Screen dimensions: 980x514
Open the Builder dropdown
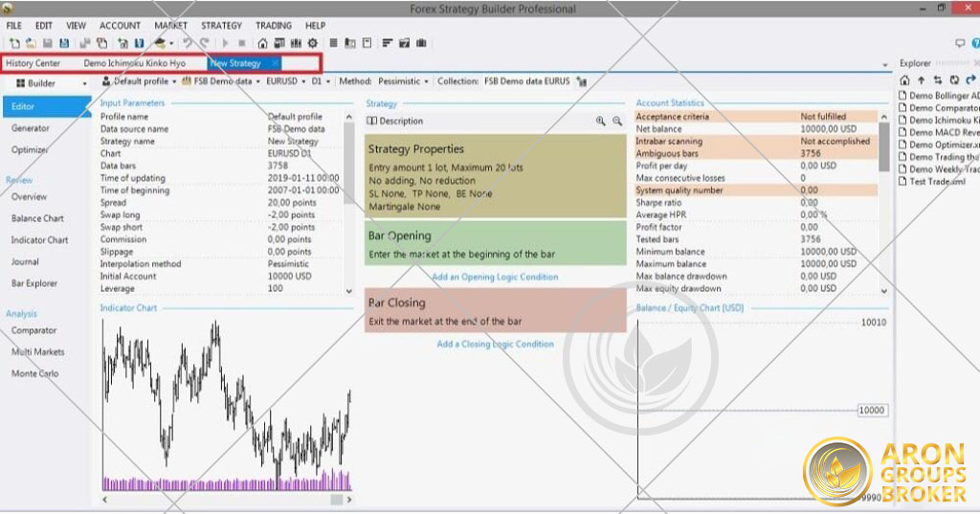[84, 84]
